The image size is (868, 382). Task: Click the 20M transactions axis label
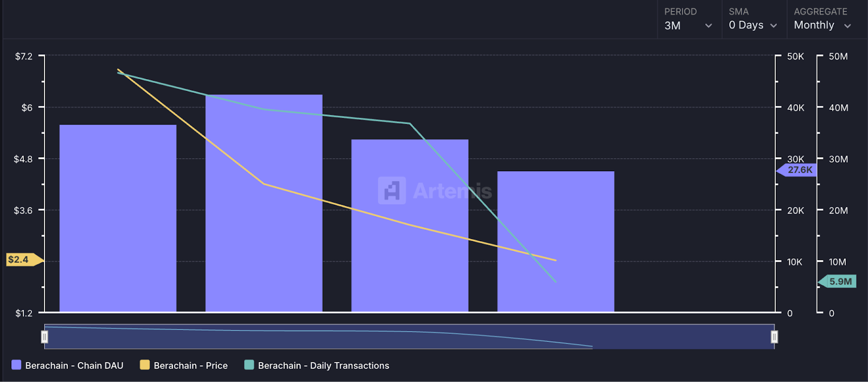pyautogui.click(x=838, y=210)
